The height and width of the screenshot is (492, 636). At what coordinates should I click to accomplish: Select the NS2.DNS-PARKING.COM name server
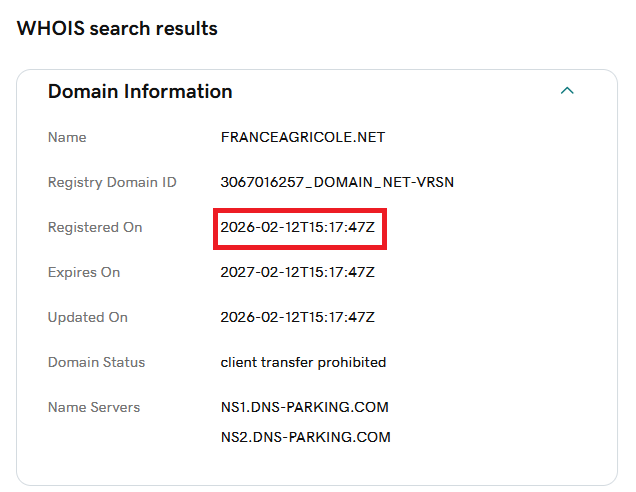coord(305,437)
